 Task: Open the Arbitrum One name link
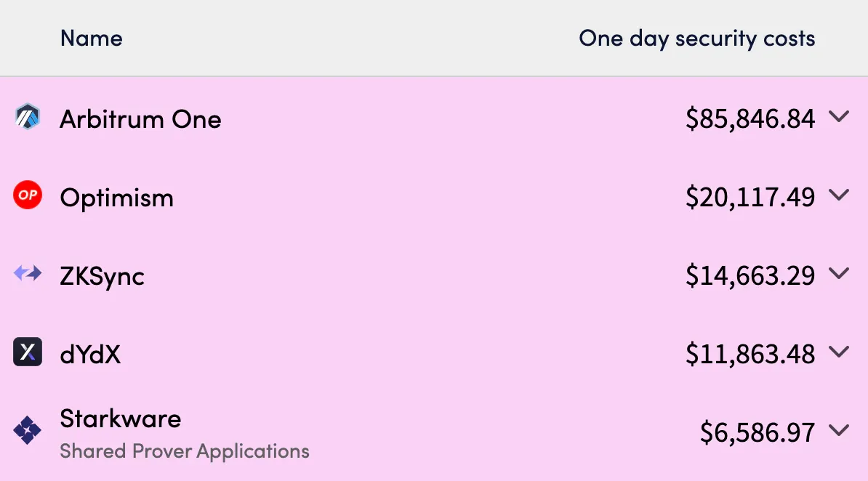click(x=140, y=119)
